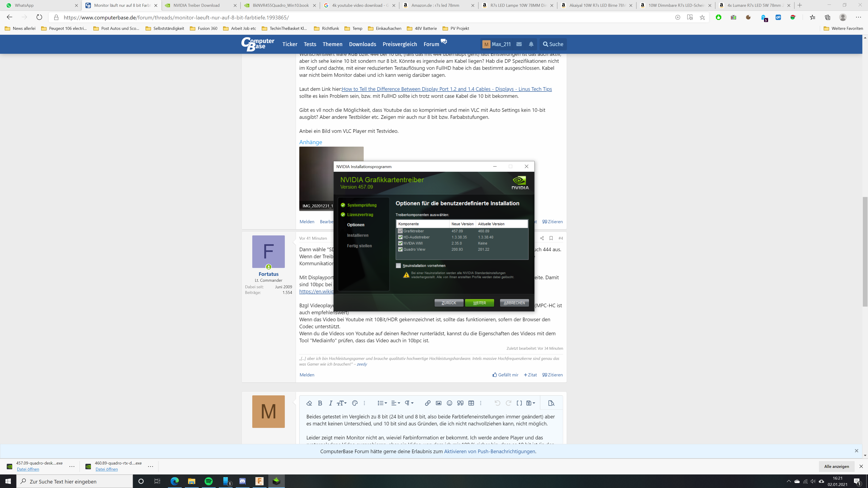The image size is (868, 488).
Task: Toggle bold formatting in the editor
Action: pos(320,403)
